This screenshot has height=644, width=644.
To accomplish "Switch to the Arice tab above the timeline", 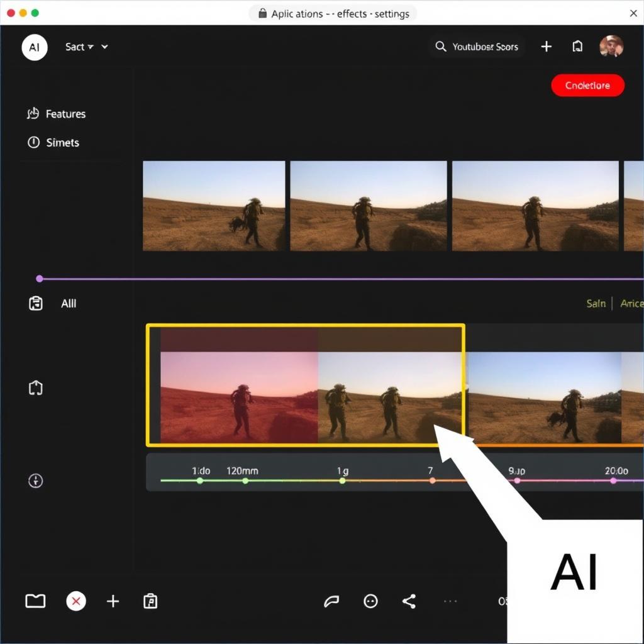I will pyautogui.click(x=631, y=303).
